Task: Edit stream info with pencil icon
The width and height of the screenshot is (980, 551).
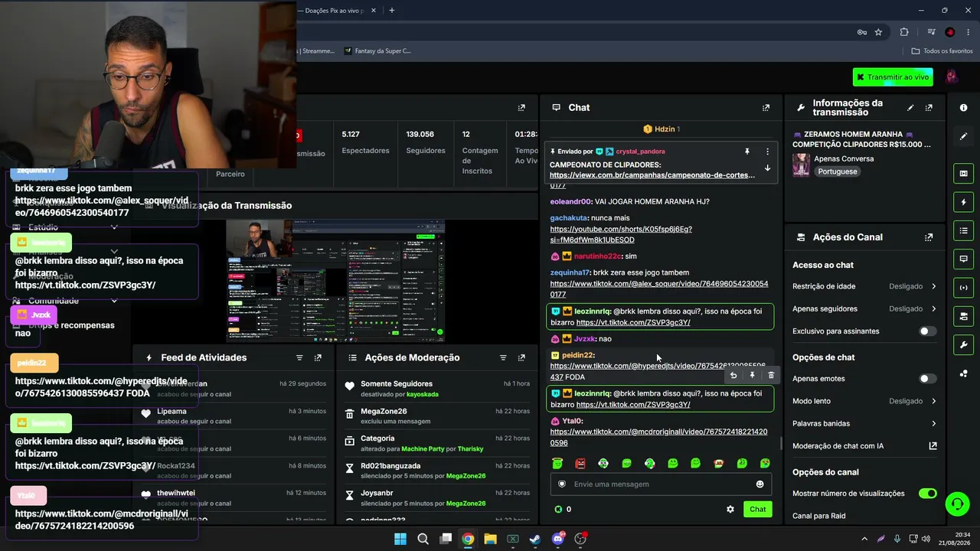Action: coord(910,108)
